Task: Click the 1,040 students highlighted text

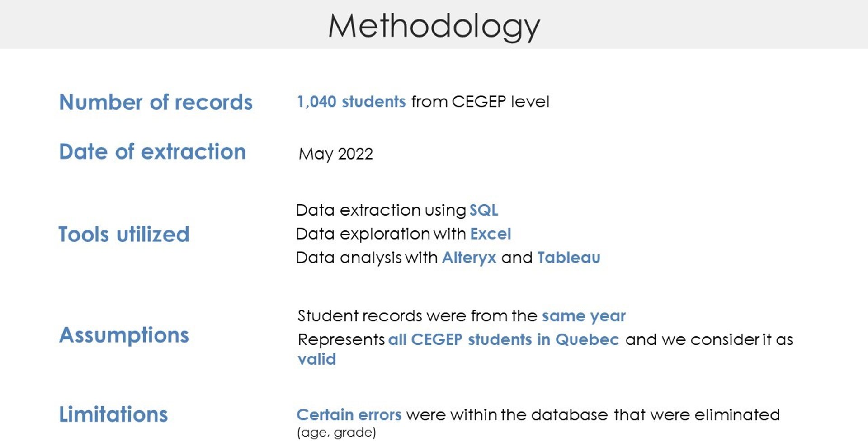Action: (x=351, y=102)
